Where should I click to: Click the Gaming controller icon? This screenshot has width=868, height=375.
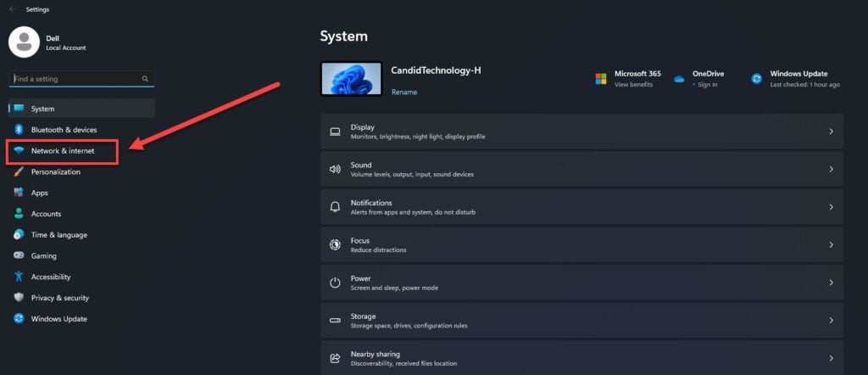point(19,256)
